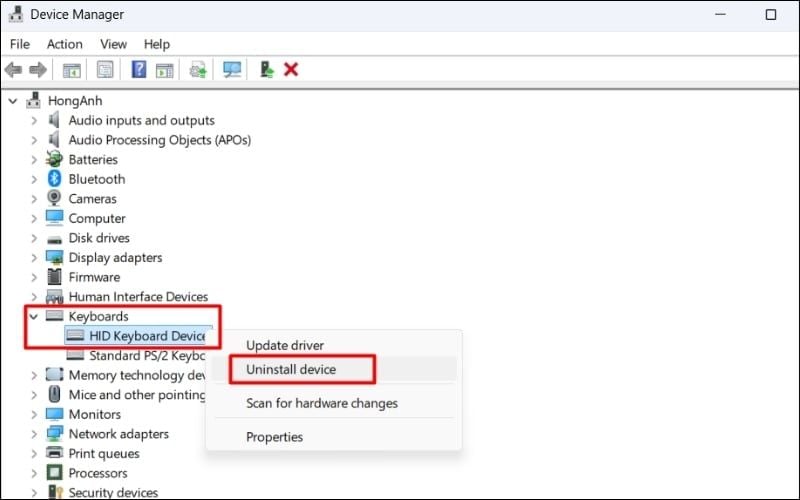Expand the Display adapters chevron
The width and height of the screenshot is (800, 500).
(x=34, y=258)
